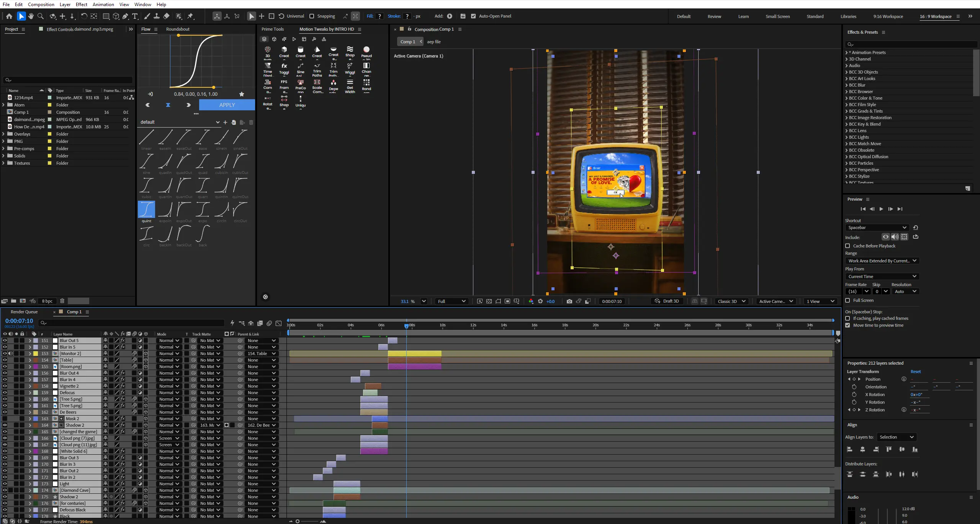This screenshot has width=980, height=524.
Task: Expand the Overlays folder in Project
Action: (3, 134)
